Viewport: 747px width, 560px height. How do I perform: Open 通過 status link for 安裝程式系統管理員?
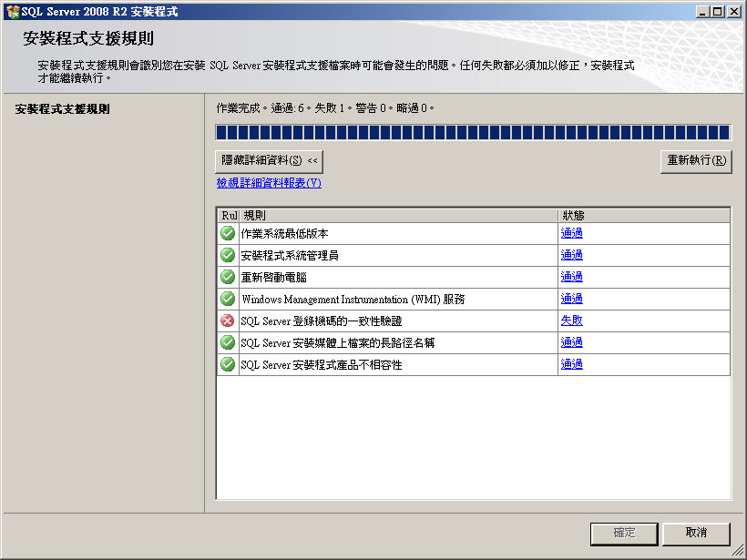coord(572,255)
